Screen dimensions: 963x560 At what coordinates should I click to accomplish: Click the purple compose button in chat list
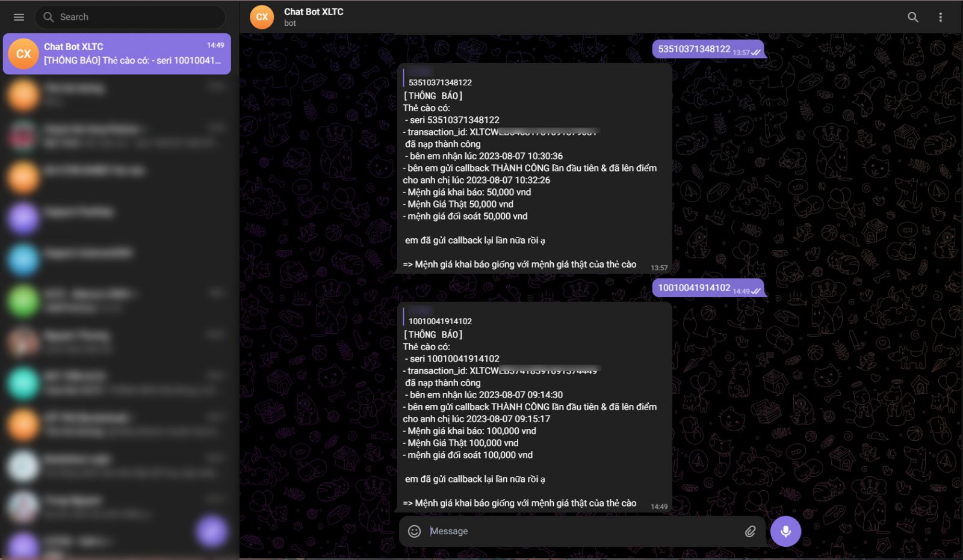pos(212,531)
